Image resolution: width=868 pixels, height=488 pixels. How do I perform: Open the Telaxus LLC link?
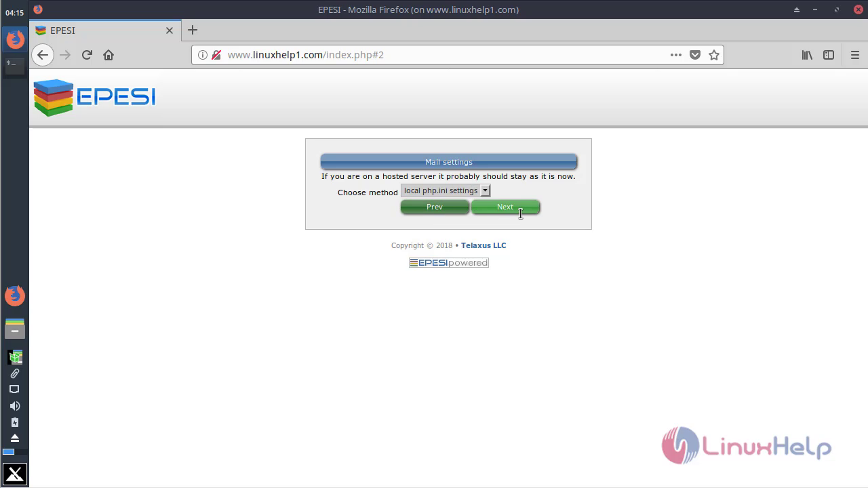pos(484,245)
